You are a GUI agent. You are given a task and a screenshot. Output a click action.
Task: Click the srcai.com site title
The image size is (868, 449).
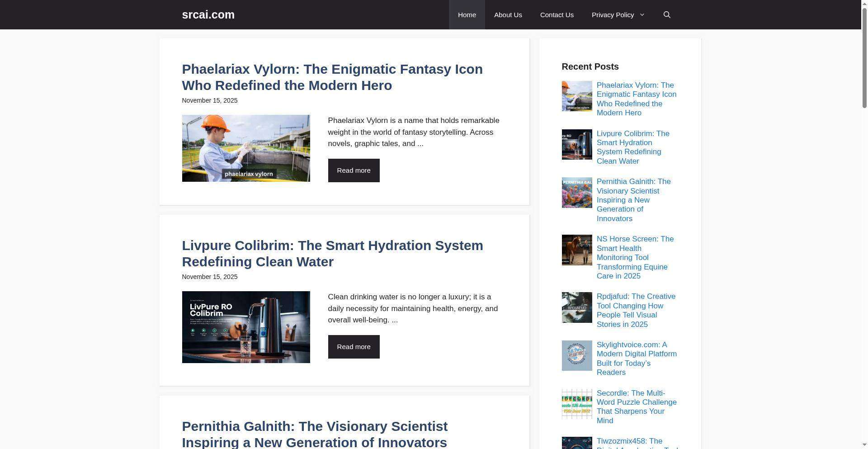[208, 14]
